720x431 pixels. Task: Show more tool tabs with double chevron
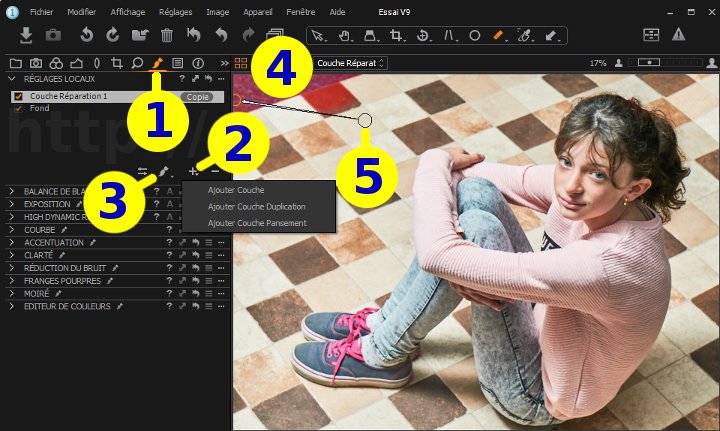(x=224, y=63)
